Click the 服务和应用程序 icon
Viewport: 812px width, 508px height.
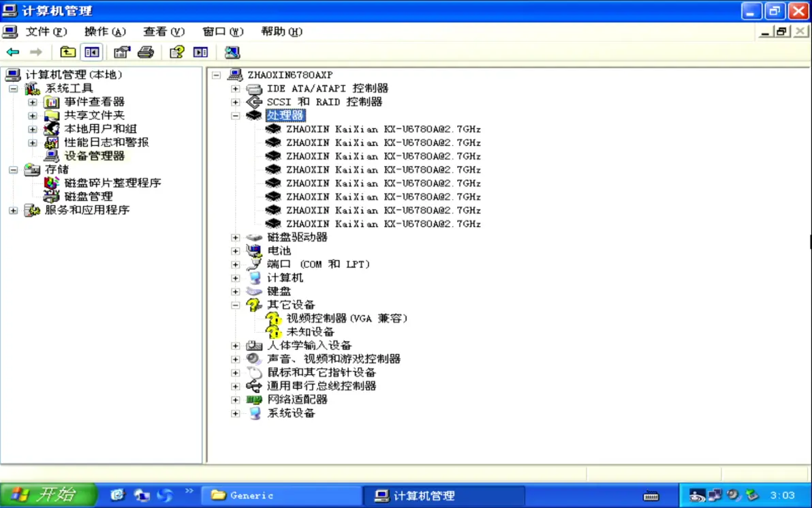pyautogui.click(x=32, y=210)
